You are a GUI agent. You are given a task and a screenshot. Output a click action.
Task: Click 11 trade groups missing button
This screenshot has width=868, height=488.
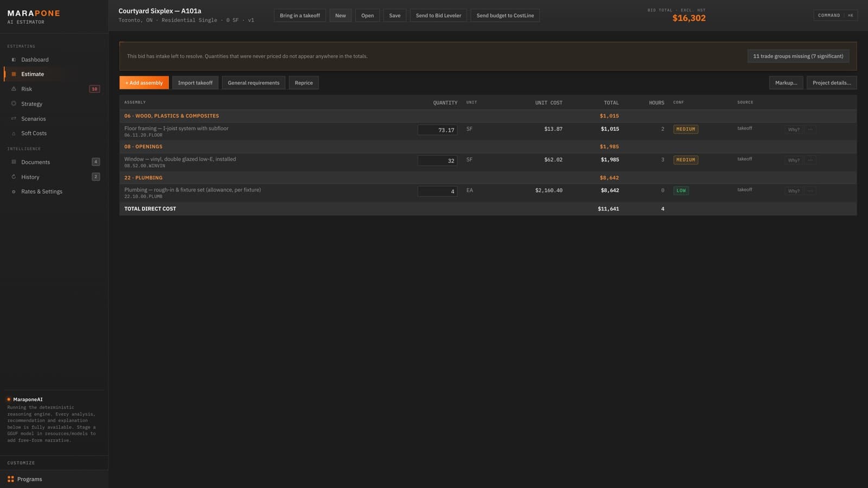[x=798, y=56]
